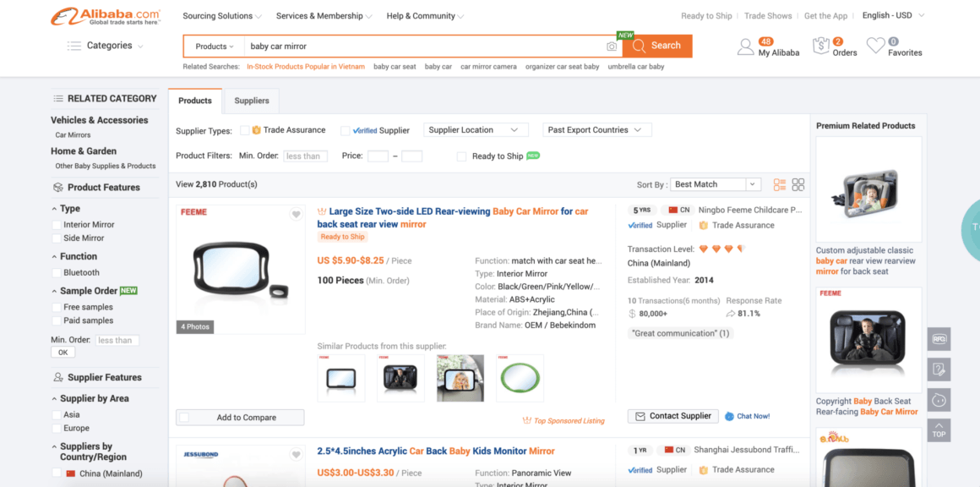Screen dimensions: 980x487
Task: Click the Categories list icon
Action: 74,46
